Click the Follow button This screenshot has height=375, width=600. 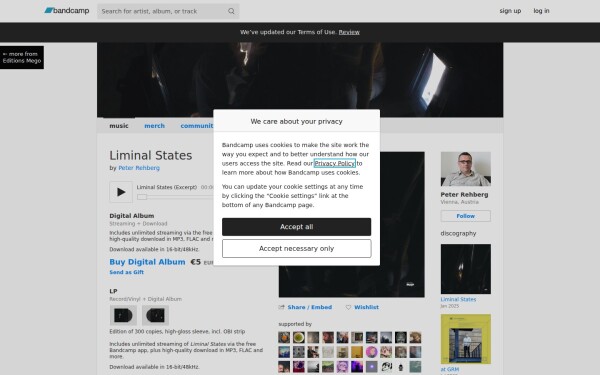pyautogui.click(x=466, y=216)
